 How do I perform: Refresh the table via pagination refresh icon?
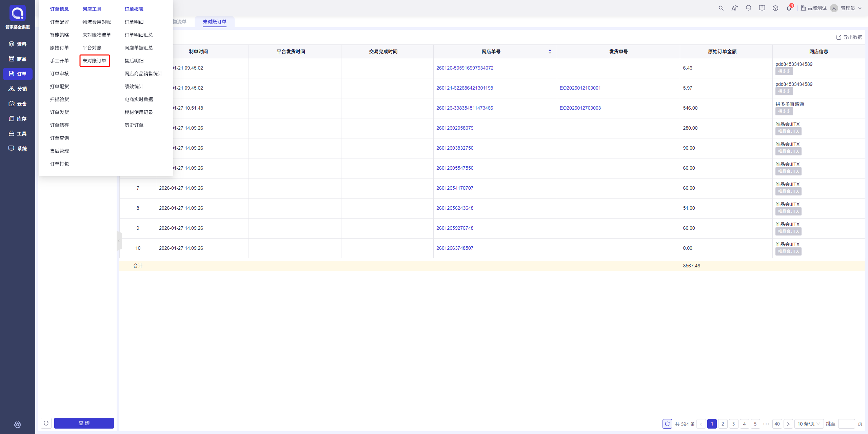pyautogui.click(x=667, y=424)
